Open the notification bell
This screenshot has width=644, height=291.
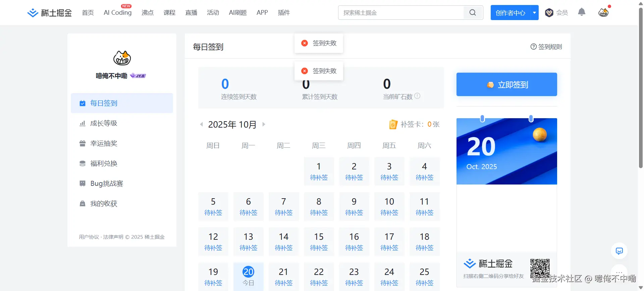[x=582, y=12]
